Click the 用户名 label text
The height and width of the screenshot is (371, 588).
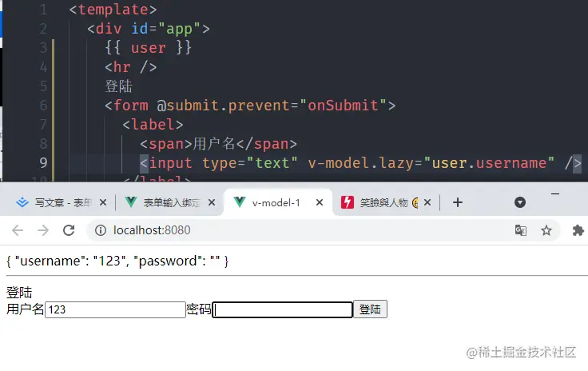pyautogui.click(x=25, y=309)
